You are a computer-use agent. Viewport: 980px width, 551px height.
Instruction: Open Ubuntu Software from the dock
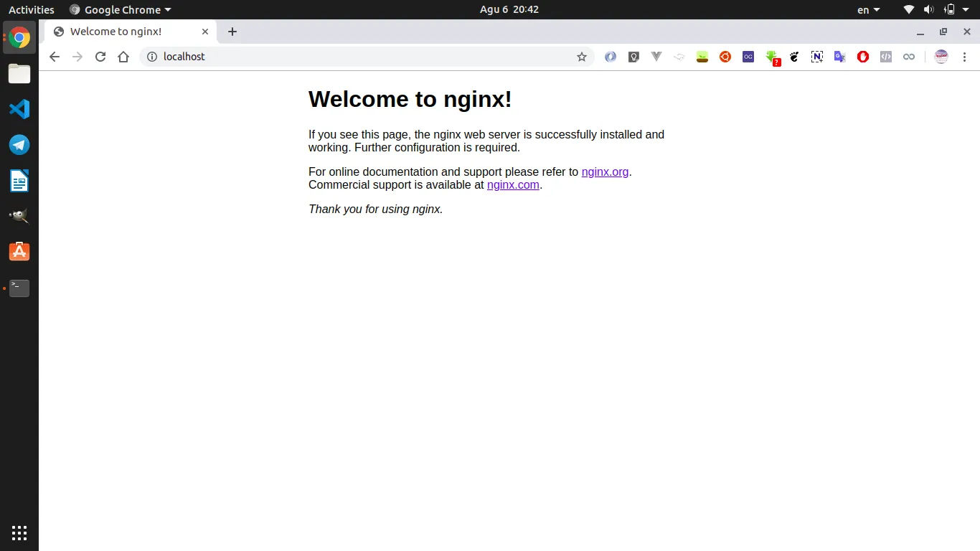[19, 252]
